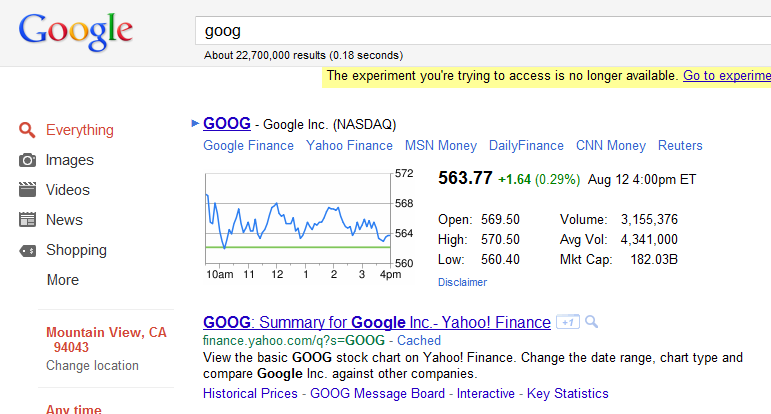The image size is (771, 414).
Task: Click the +1 button beside Yahoo result
Action: point(567,322)
